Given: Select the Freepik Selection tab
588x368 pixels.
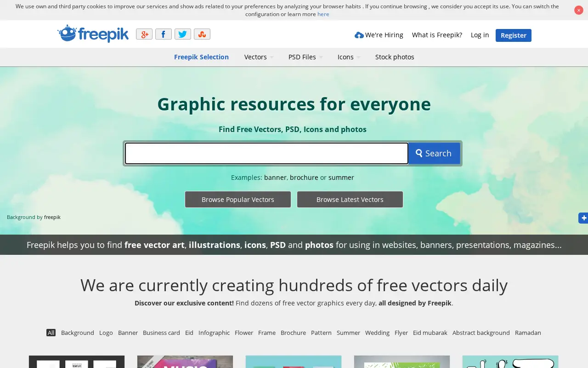Looking at the screenshot, I should [201, 57].
